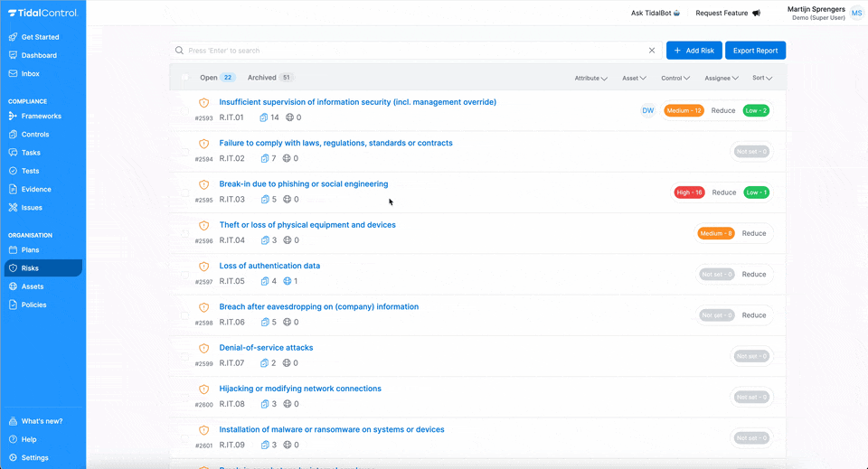Go to Frameworks in the sidebar

coord(41,117)
